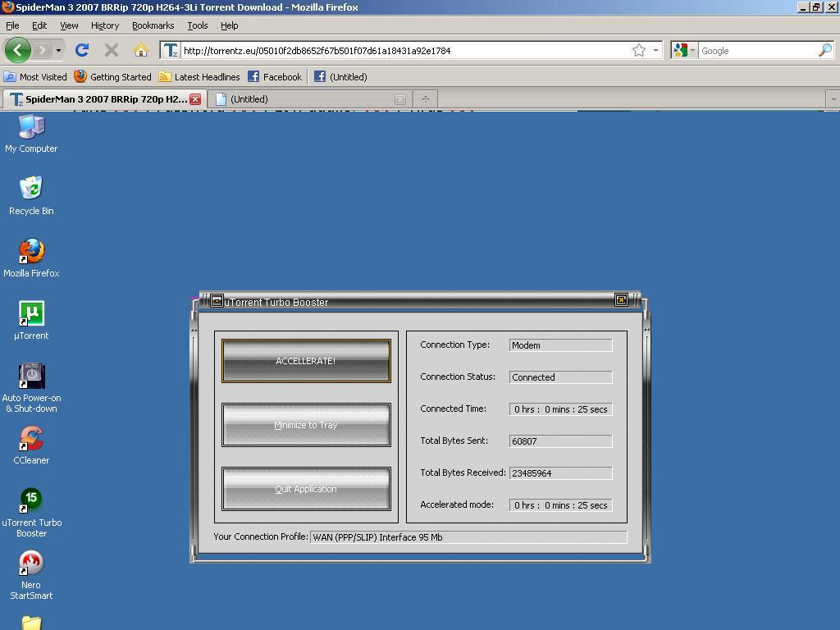Select the Recycle Bin desktop icon
The width and height of the screenshot is (840, 630).
(31, 196)
